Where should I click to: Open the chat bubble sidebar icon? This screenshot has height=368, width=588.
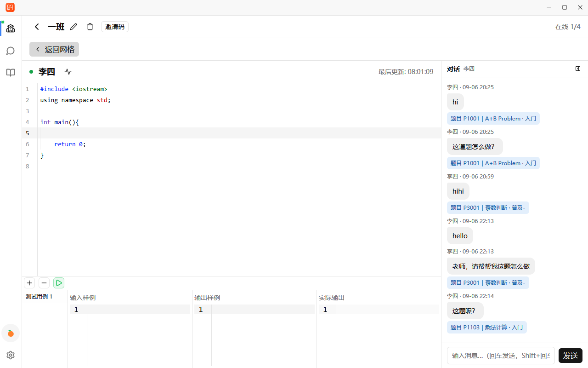[x=11, y=51]
